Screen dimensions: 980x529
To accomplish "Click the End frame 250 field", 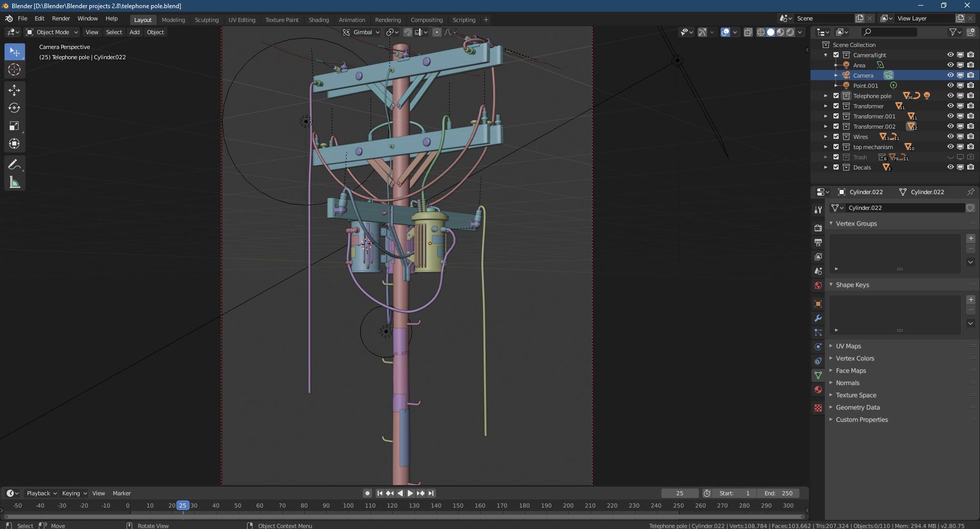I will pos(778,493).
